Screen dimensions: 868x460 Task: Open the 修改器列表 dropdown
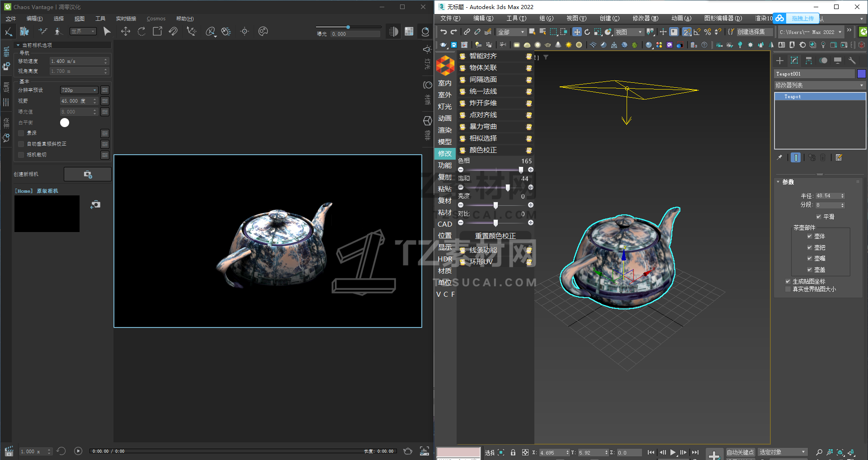click(820, 85)
